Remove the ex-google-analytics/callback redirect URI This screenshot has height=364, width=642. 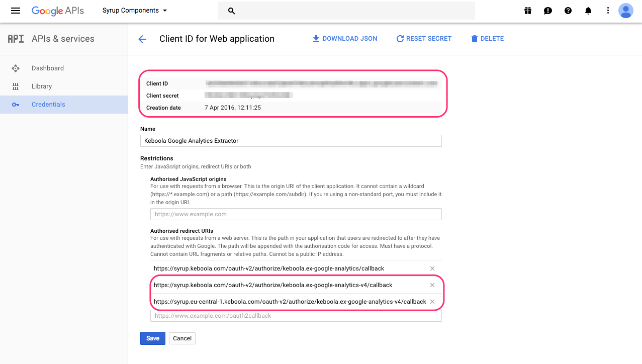point(432,269)
